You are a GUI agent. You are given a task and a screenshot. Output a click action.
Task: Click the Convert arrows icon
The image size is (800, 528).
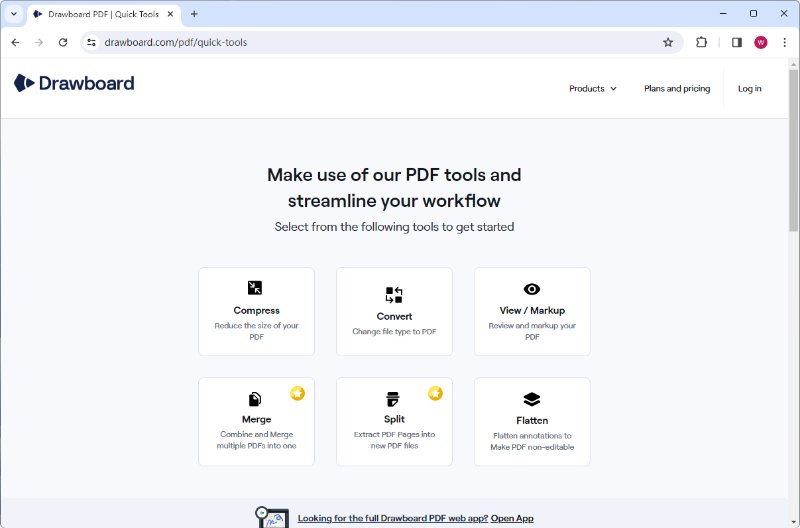(394, 295)
